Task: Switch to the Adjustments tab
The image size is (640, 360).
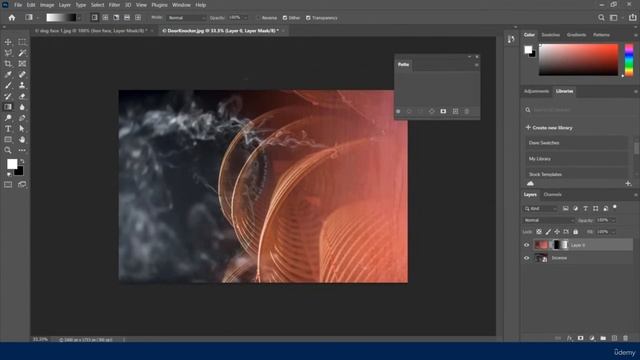Action: click(x=536, y=91)
